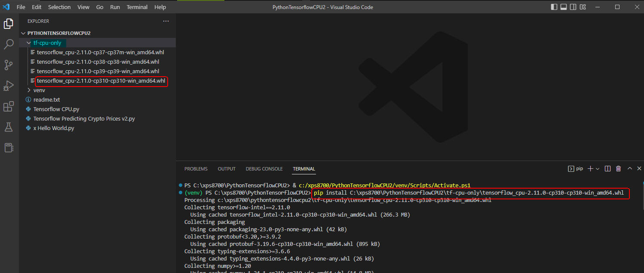Click the 'Using cached protobuf-3.19.6' terminal line
This screenshot has width=644, height=273.
285,244
